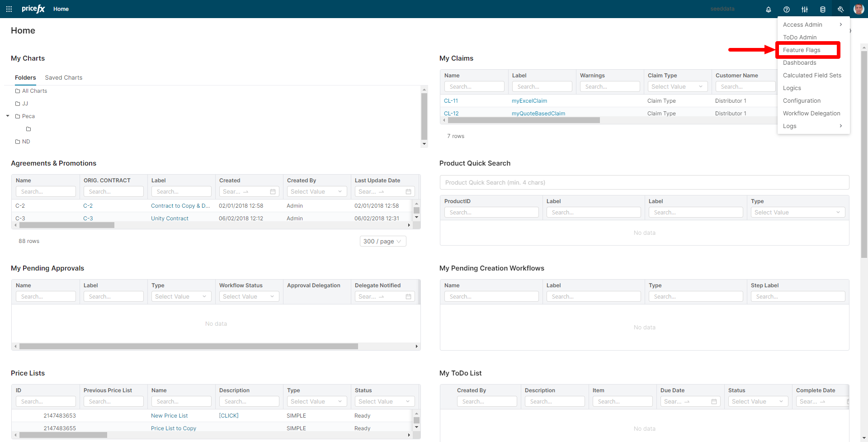Click the Product Quick Search input field
The height and width of the screenshot is (442, 868).
pyautogui.click(x=644, y=183)
